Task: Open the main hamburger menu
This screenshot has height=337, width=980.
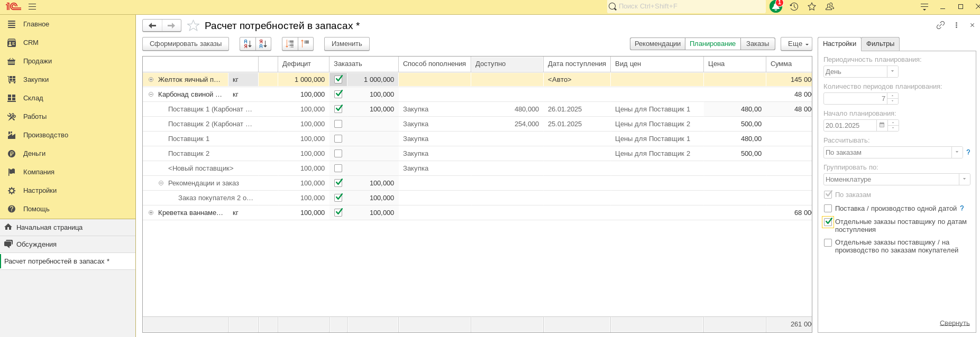Action: [32, 7]
